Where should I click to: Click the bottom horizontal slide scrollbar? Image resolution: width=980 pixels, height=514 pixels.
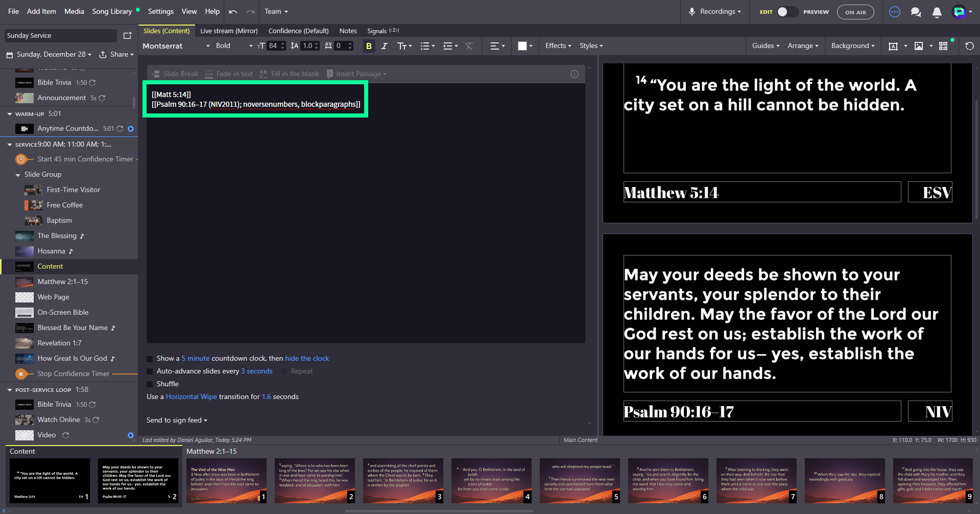pyautogui.click(x=439, y=511)
